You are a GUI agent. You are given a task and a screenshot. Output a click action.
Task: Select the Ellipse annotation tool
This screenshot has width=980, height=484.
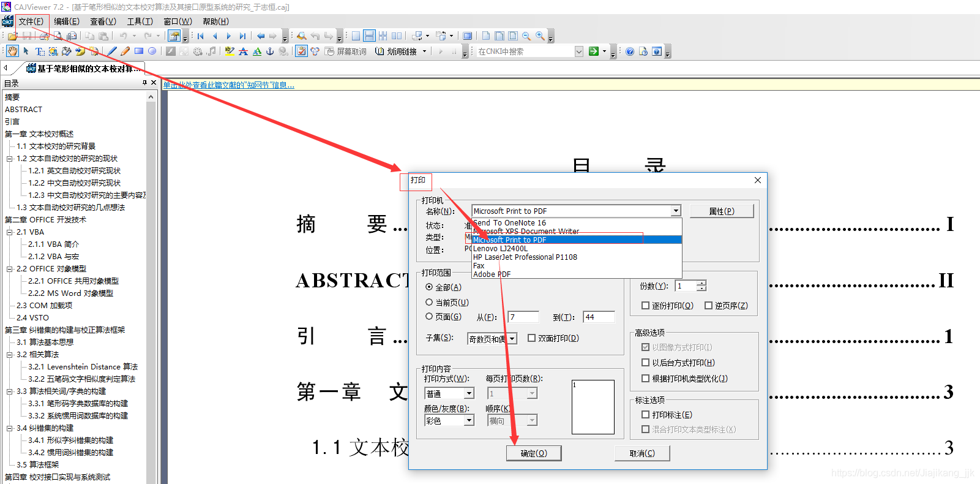[152, 51]
